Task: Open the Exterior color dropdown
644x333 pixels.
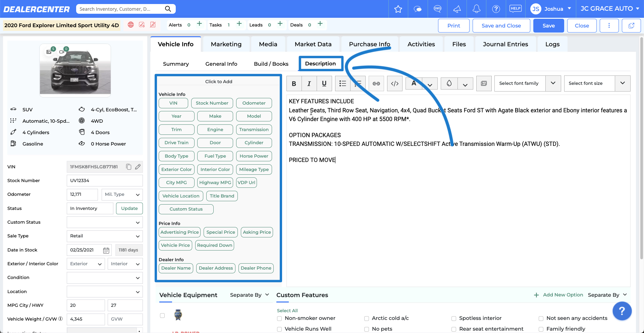Action: pos(86,264)
